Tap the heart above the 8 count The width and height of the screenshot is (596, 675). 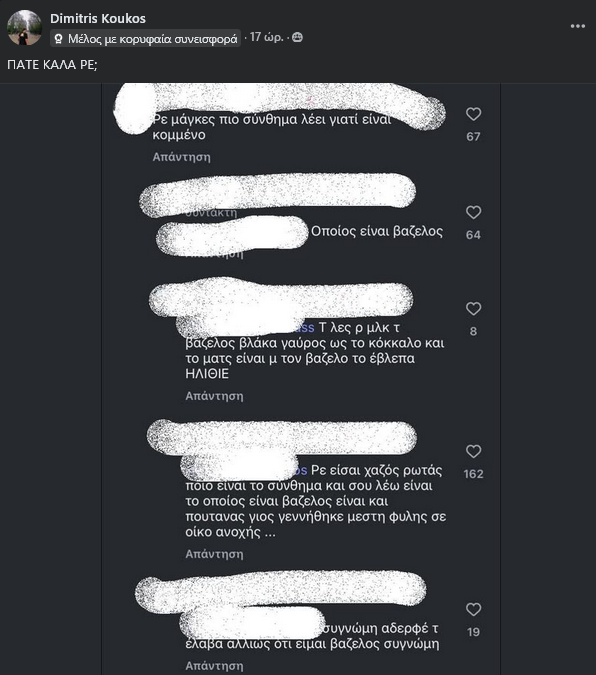click(x=473, y=309)
